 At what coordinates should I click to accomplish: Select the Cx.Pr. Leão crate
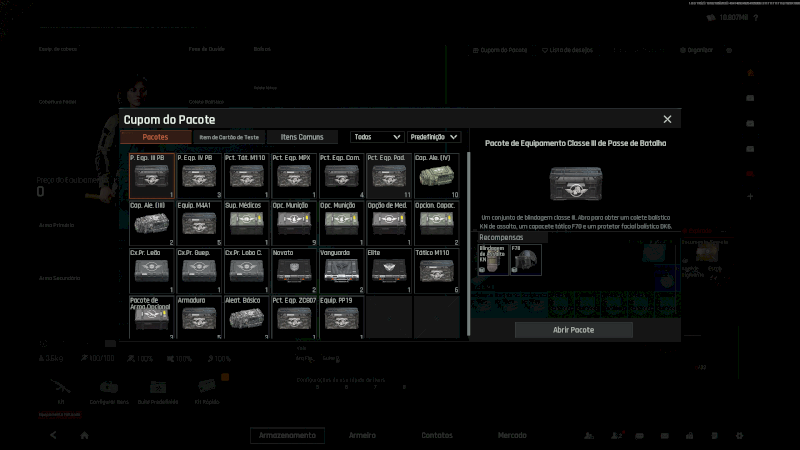point(152,270)
